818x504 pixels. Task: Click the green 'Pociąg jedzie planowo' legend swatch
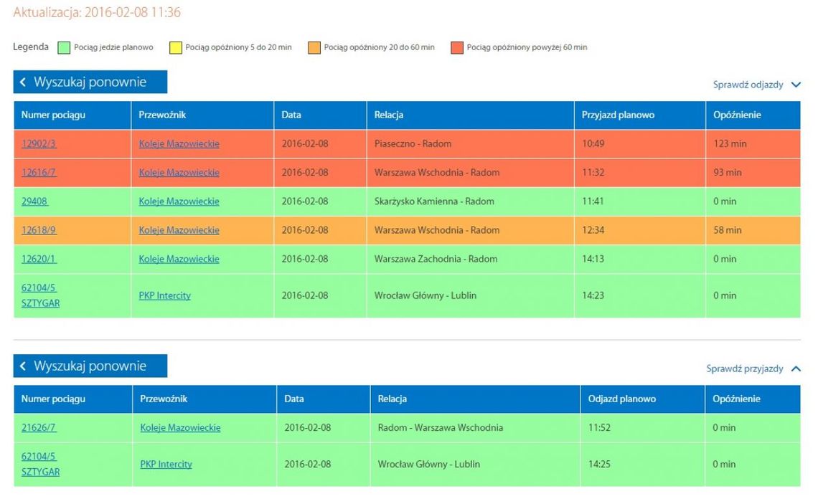pyautogui.click(x=63, y=48)
